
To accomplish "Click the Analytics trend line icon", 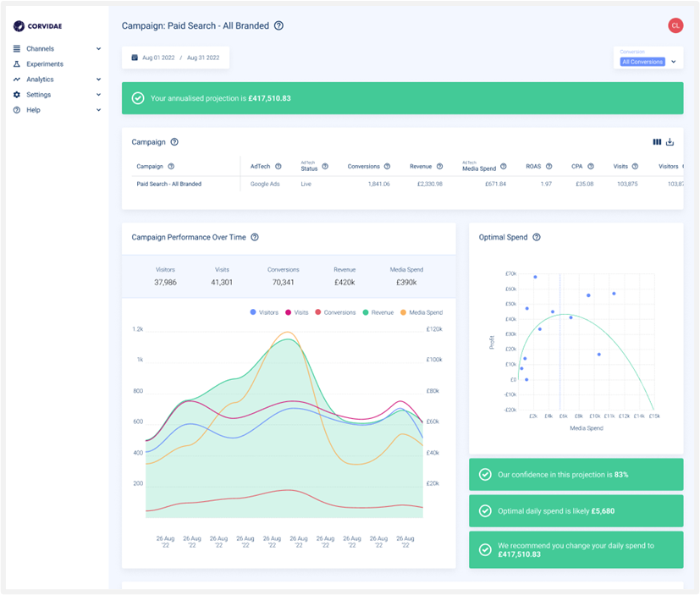I will click(x=17, y=79).
